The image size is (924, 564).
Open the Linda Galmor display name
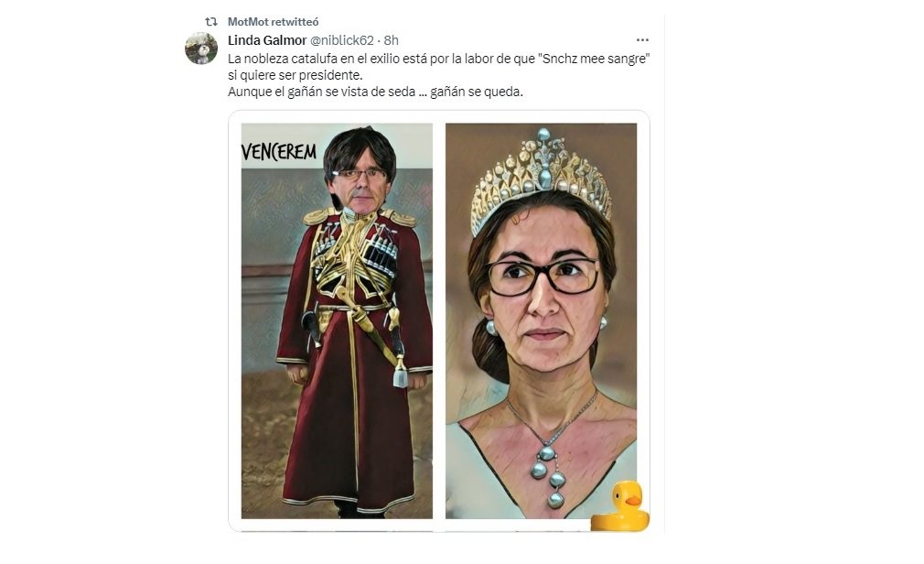point(267,40)
